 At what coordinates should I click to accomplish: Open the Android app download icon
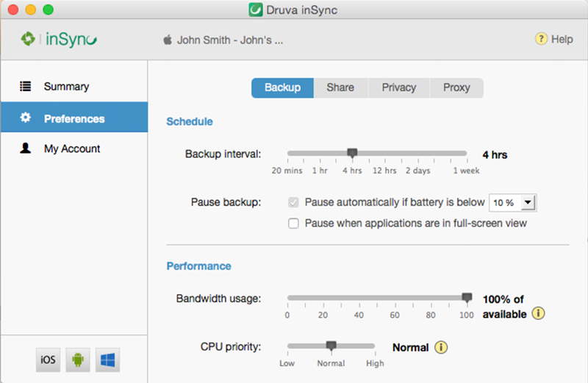click(x=78, y=359)
